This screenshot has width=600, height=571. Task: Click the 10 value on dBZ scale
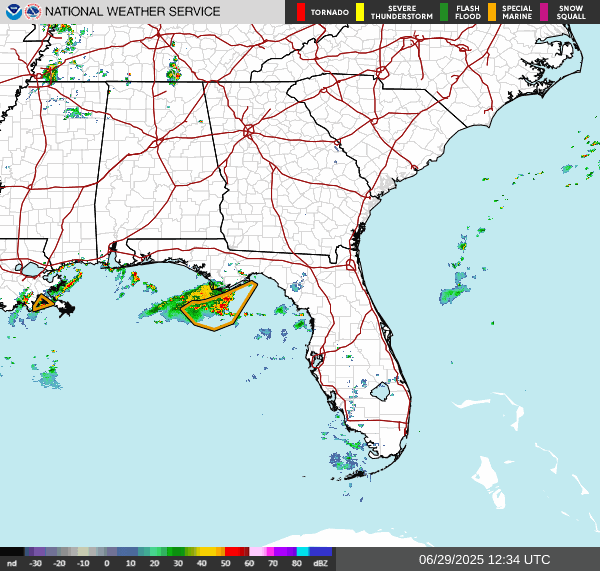(x=130, y=563)
